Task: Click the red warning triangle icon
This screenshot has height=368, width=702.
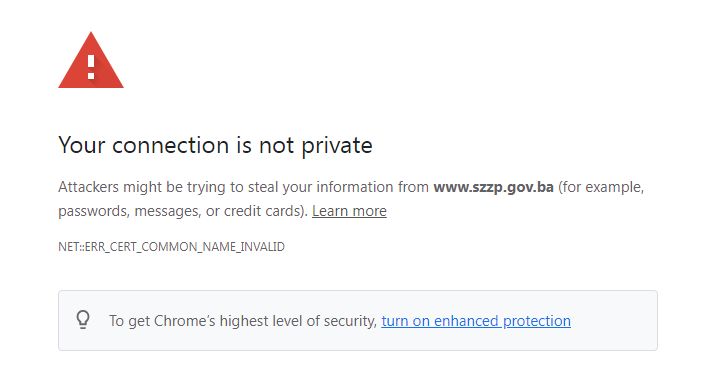Action: [x=91, y=60]
